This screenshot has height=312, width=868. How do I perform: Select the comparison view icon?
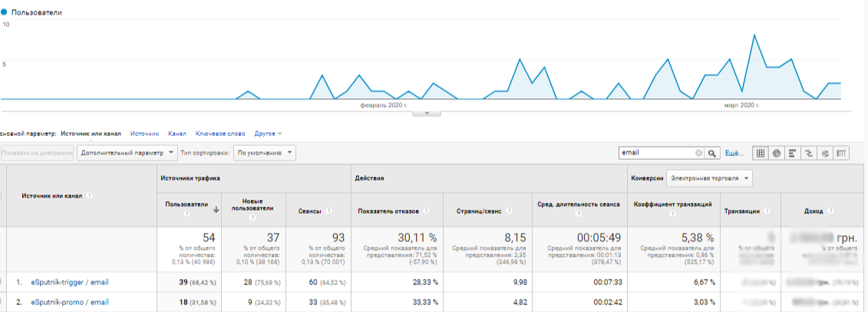[x=808, y=153]
